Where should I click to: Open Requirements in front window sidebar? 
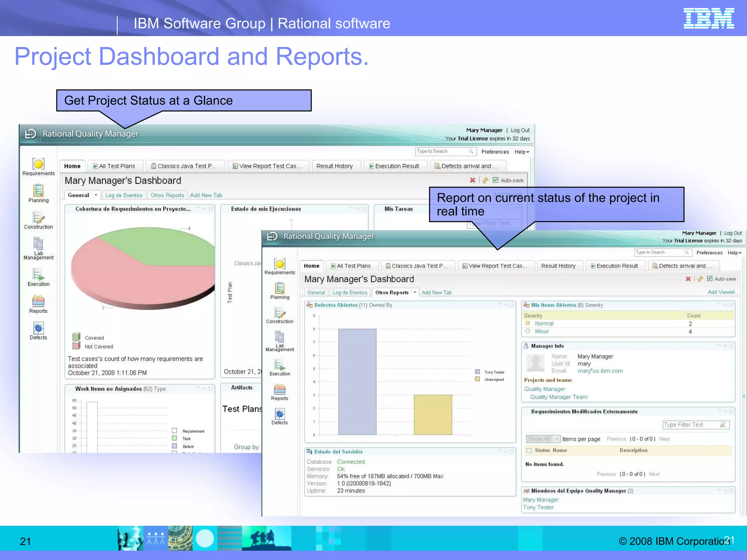click(280, 267)
